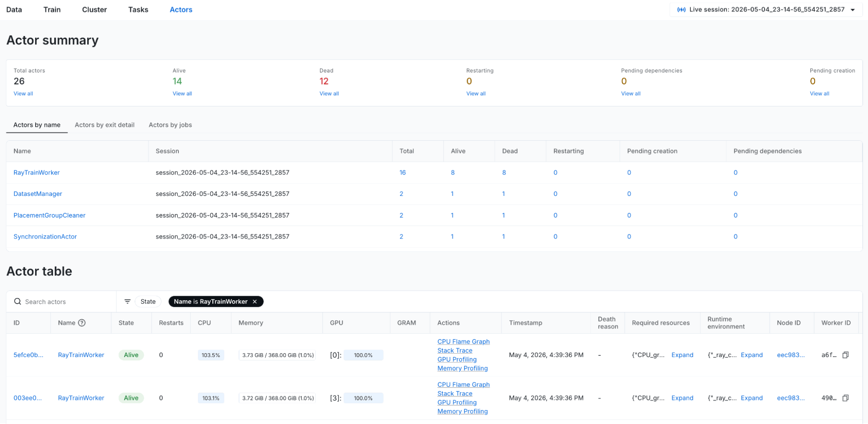Screen dimensions: 868x424
Task: Click the filter lines icon beside State
Action: (127, 301)
